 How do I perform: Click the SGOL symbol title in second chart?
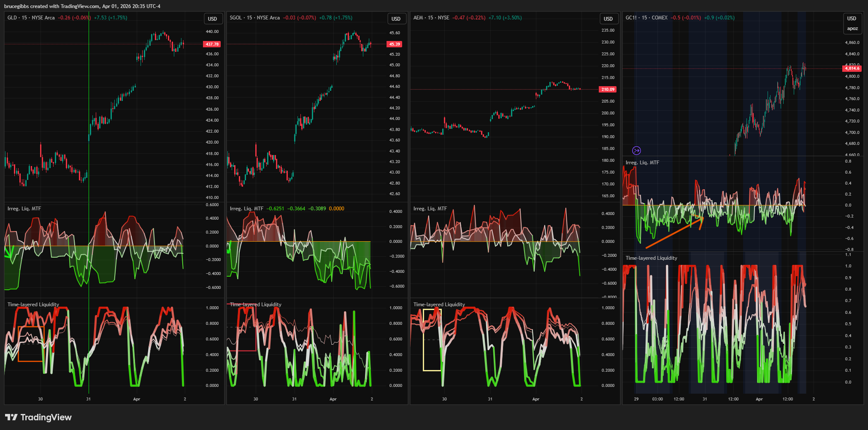(236, 18)
